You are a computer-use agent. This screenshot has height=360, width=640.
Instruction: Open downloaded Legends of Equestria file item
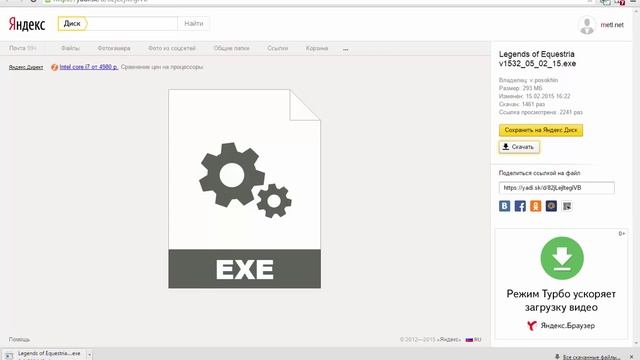(x=44, y=354)
